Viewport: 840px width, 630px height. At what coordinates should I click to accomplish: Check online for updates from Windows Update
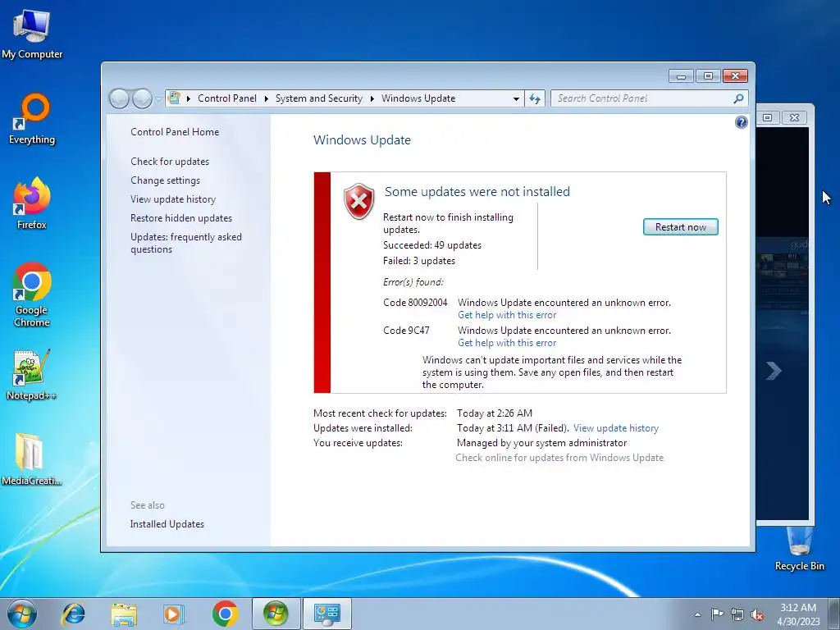click(559, 458)
